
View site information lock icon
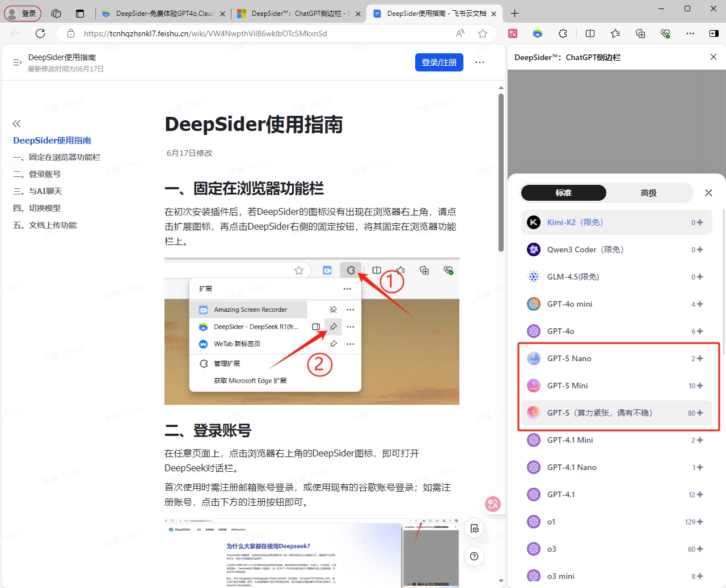(71, 33)
